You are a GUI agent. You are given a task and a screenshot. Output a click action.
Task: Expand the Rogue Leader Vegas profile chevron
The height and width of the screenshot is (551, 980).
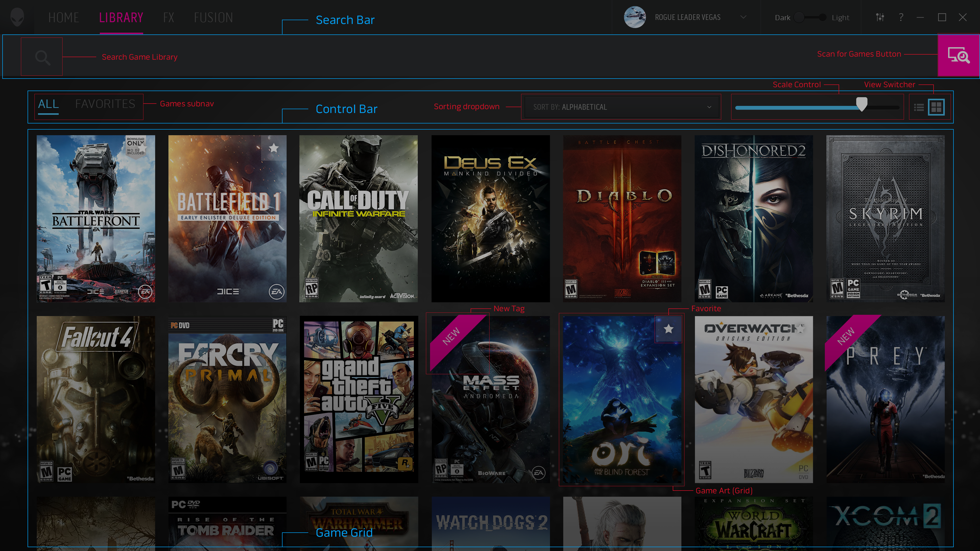743,18
